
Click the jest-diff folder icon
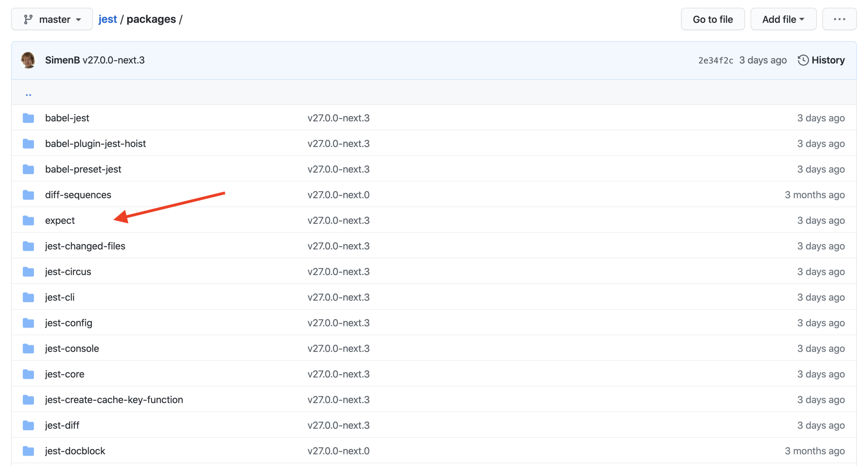click(28, 425)
